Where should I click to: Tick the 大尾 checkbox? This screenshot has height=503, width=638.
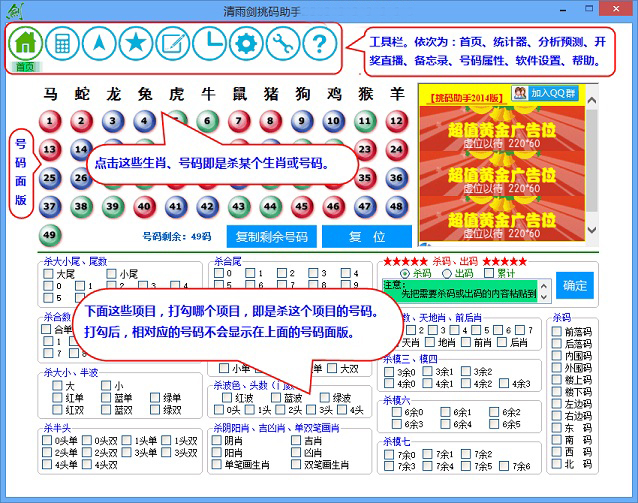click(49, 273)
